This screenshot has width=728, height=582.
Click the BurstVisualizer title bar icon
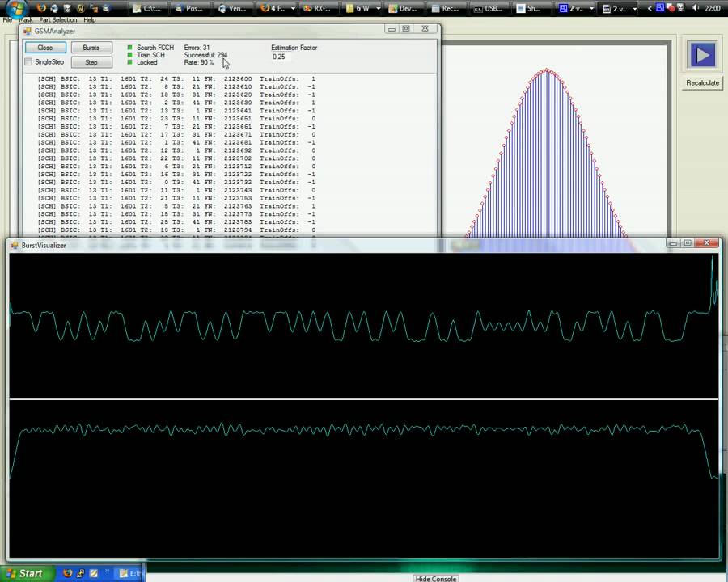coord(15,245)
